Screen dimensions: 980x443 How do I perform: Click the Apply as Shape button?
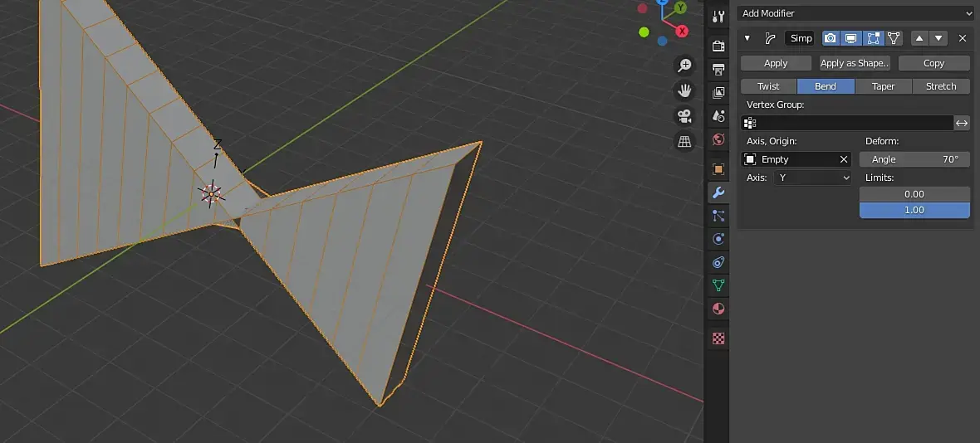pyautogui.click(x=855, y=63)
